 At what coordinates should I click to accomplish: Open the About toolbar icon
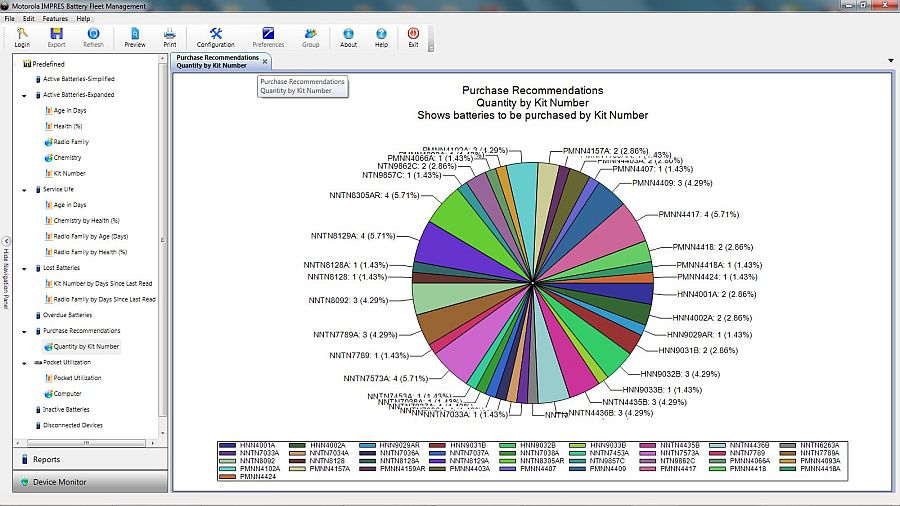[x=348, y=37]
